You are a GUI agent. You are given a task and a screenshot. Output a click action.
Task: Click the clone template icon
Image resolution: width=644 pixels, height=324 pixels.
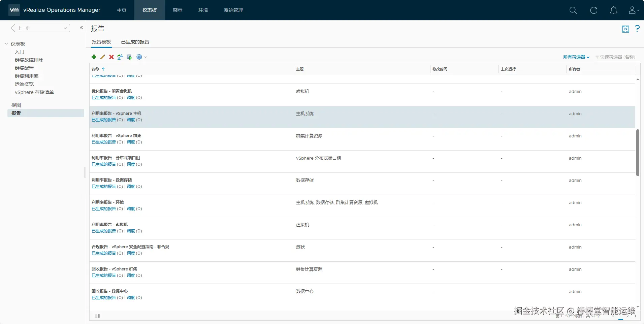tap(120, 57)
